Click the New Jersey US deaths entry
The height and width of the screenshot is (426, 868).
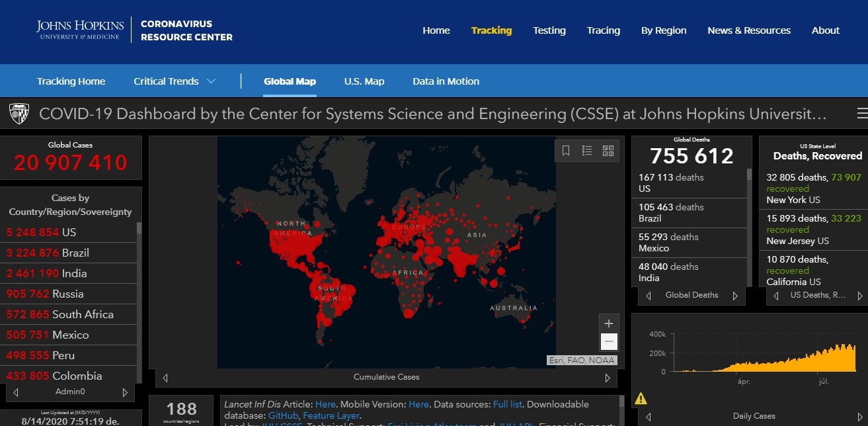coord(814,230)
